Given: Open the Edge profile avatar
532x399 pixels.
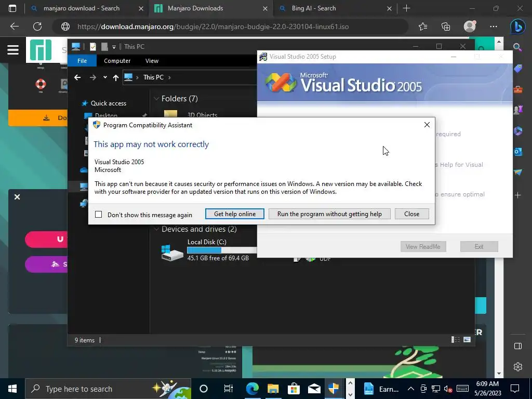Looking at the screenshot, I should [x=470, y=26].
